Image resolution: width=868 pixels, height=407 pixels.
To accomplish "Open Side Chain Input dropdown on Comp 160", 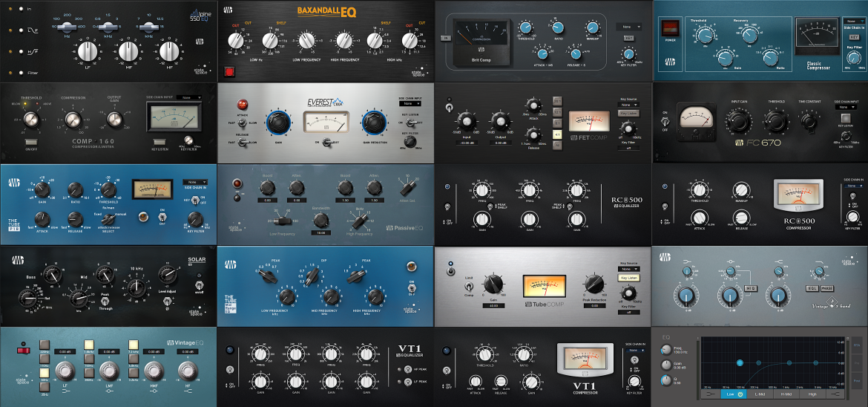I will [x=190, y=97].
